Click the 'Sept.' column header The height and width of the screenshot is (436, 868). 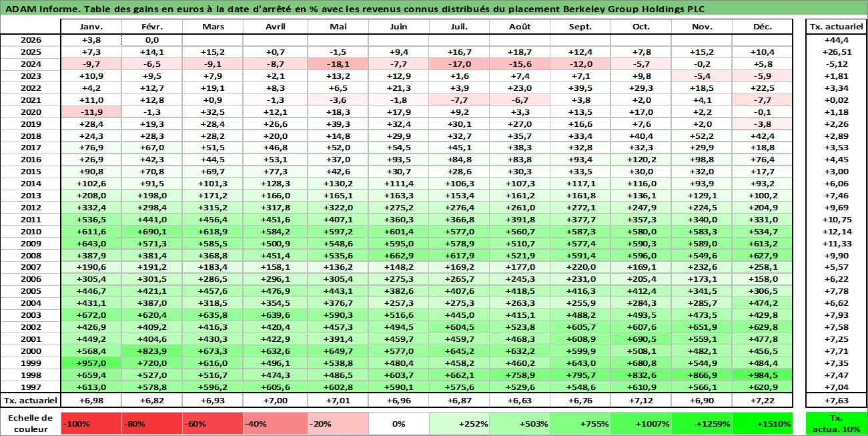580,27
